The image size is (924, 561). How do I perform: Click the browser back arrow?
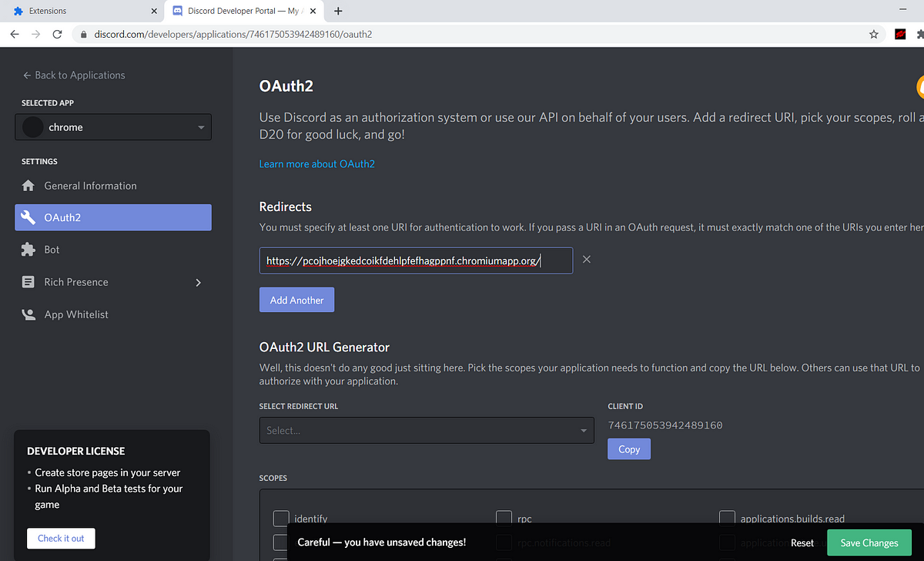(15, 35)
